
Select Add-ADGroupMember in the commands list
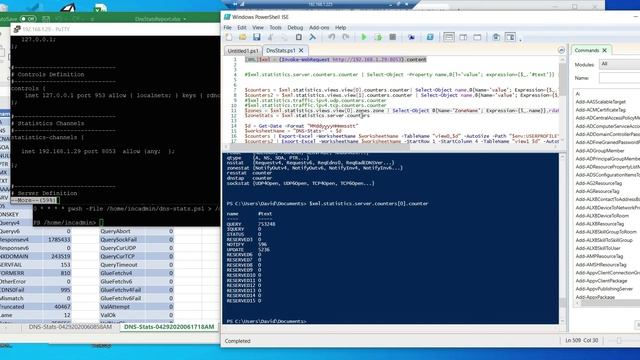600,151
